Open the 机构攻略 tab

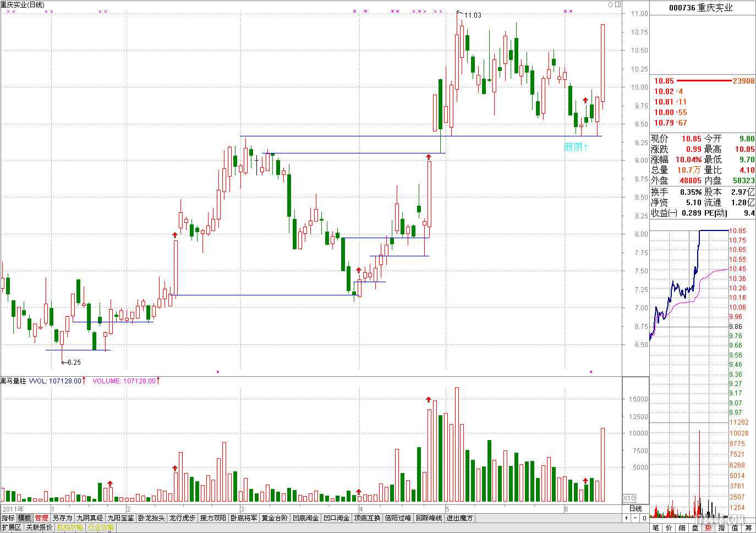(x=70, y=527)
